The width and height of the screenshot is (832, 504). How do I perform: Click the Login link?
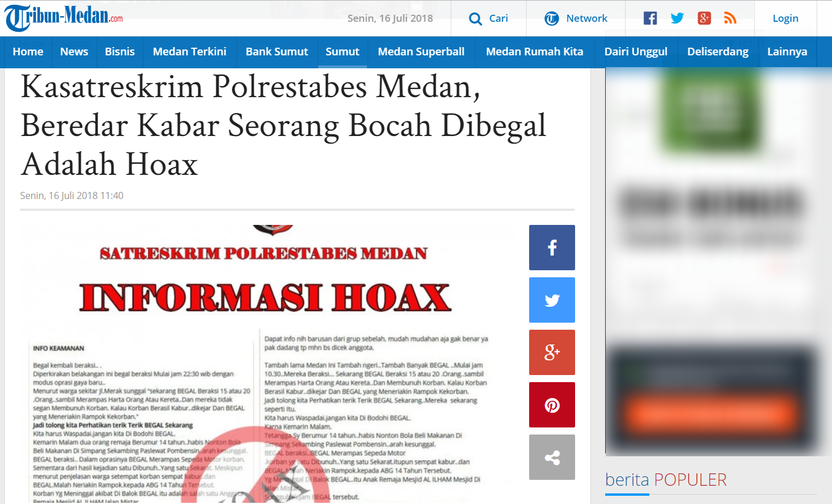tap(785, 18)
